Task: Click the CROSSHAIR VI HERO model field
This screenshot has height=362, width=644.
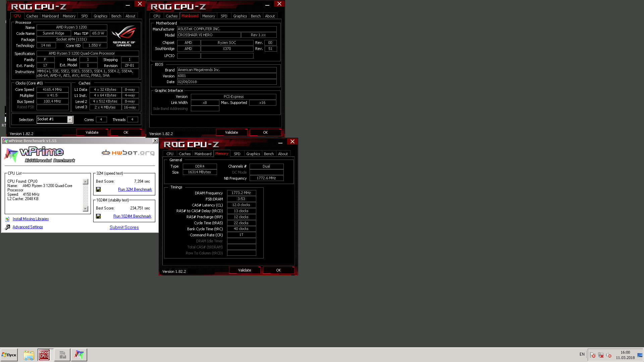Action: point(209,35)
